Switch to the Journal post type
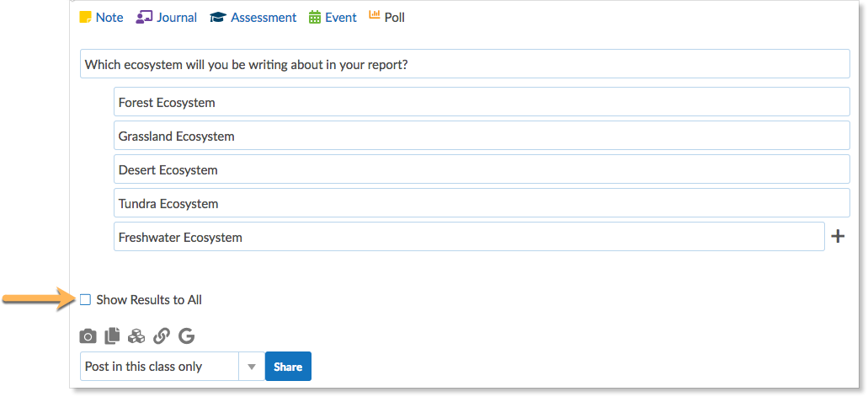Viewport: 868px width, 397px height. pyautogui.click(x=167, y=18)
